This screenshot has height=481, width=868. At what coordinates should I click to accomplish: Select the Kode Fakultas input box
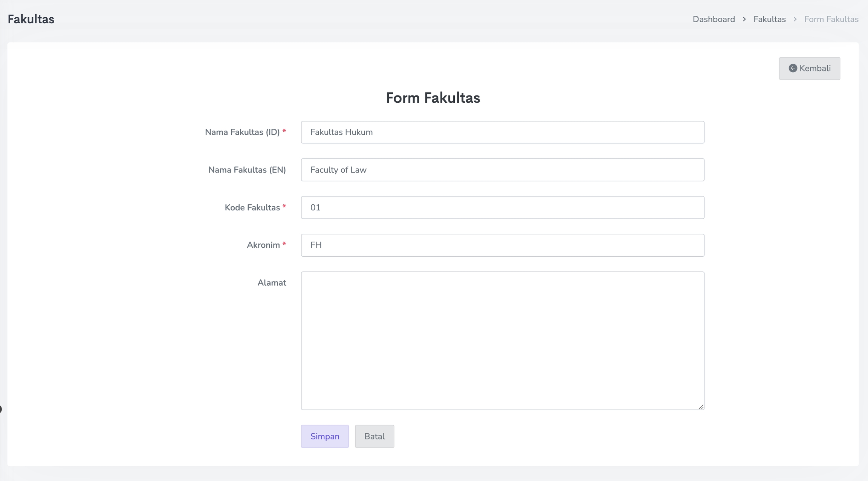point(502,207)
